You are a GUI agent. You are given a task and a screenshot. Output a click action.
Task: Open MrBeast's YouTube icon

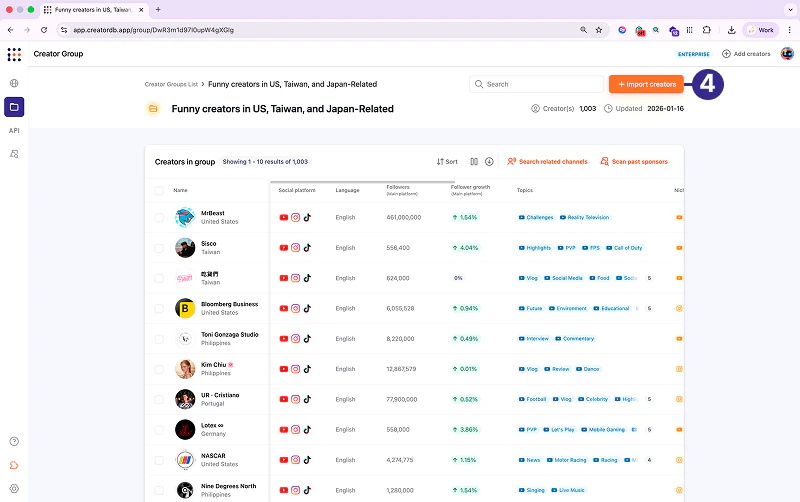[x=284, y=217]
